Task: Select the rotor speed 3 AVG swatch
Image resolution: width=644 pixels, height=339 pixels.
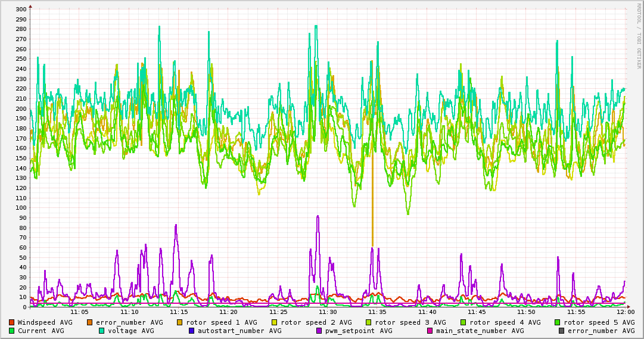Action: [x=369, y=322]
